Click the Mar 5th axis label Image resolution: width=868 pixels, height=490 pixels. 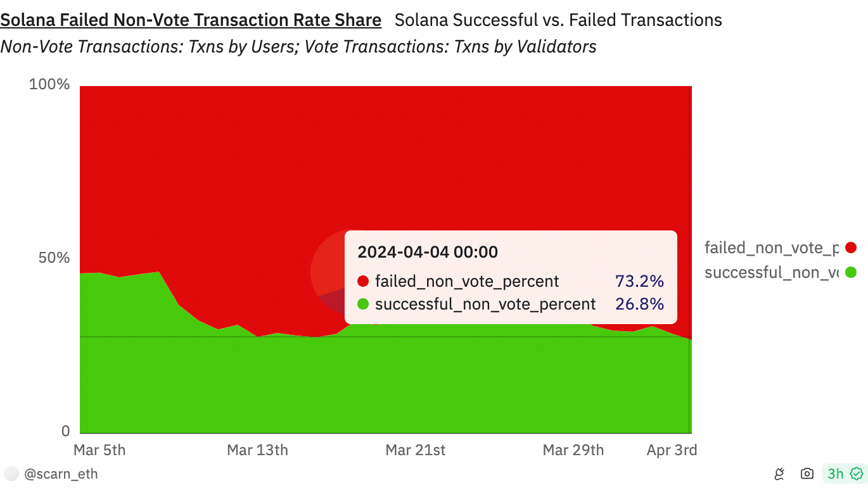[x=99, y=450]
